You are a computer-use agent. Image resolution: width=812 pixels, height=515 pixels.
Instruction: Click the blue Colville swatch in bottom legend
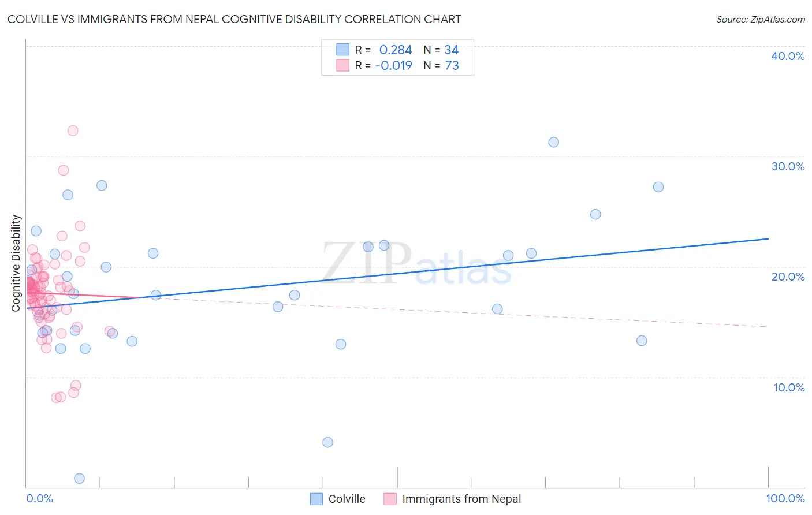coord(316,499)
